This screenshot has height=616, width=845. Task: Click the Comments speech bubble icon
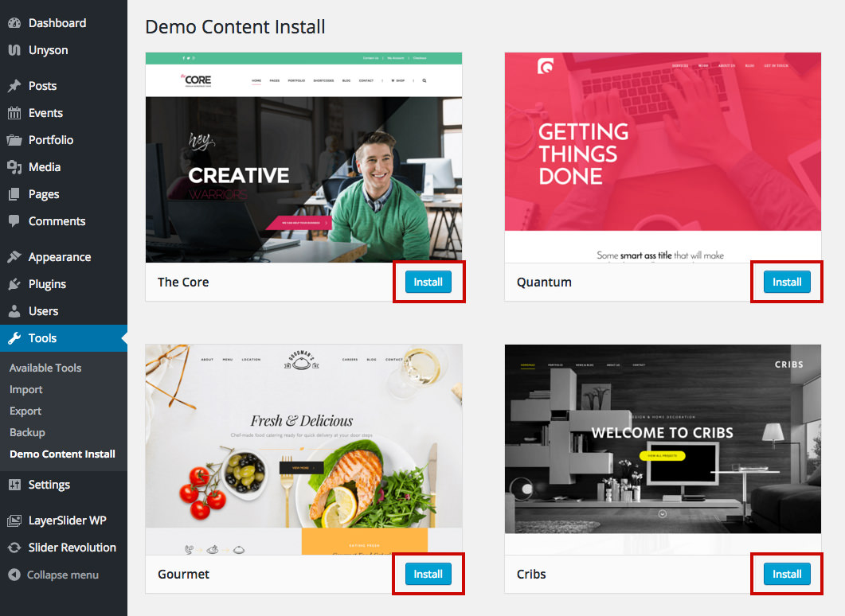point(14,220)
